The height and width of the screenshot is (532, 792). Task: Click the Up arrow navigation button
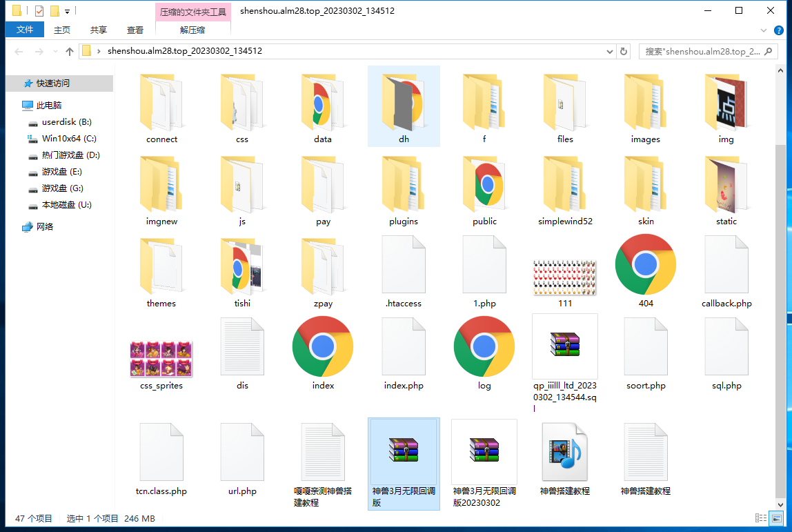point(69,51)
